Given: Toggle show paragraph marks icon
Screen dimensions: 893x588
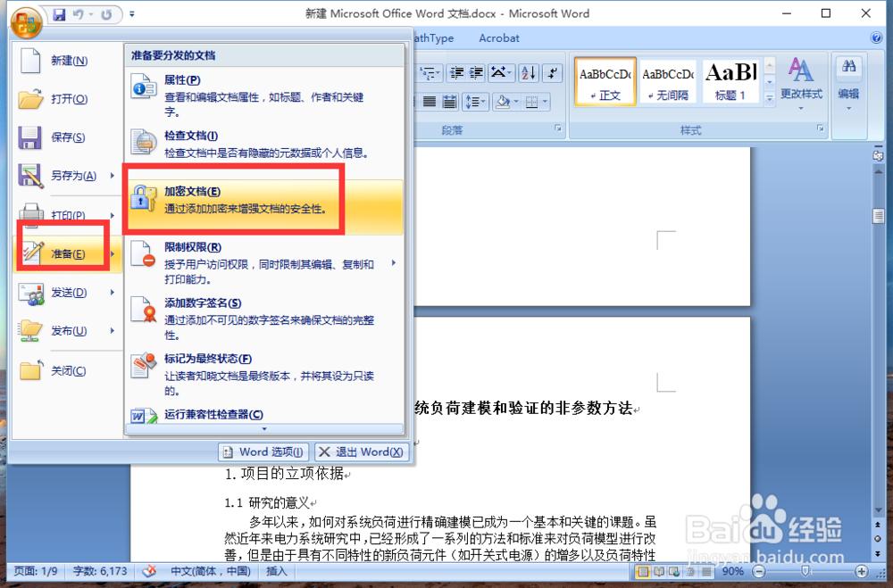Looking at the screenshot, I should click(552, 73).
